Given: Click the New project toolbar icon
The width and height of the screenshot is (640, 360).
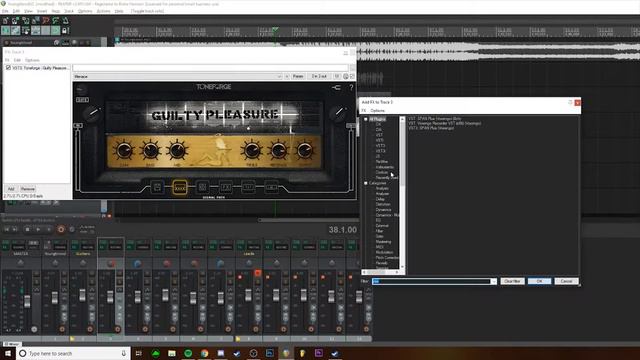Looking at the screenshot, I should pyautogui.click(x=5, y=20).
